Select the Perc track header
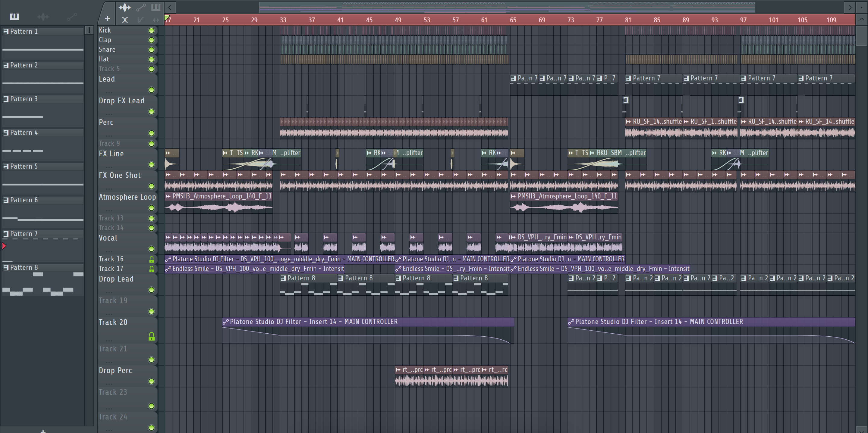The height and width of the screenshot is (433, 868). click(127, 128)
